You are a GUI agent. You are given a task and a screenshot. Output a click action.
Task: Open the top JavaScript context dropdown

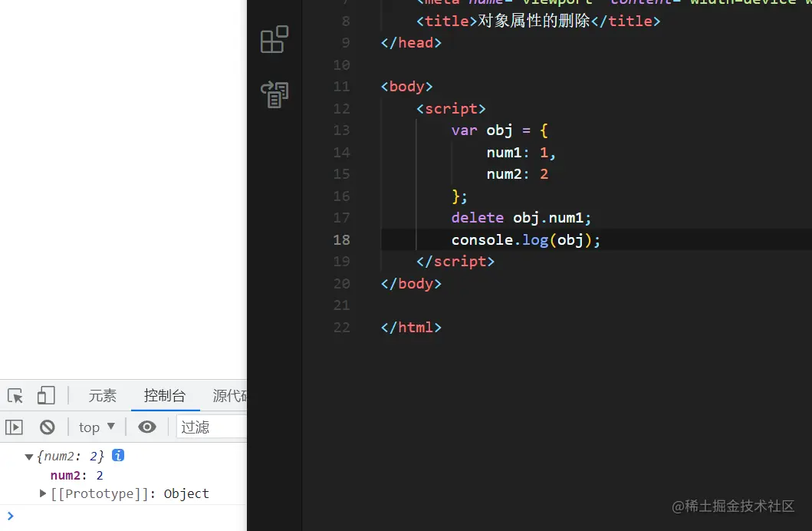tap(97, 427)
